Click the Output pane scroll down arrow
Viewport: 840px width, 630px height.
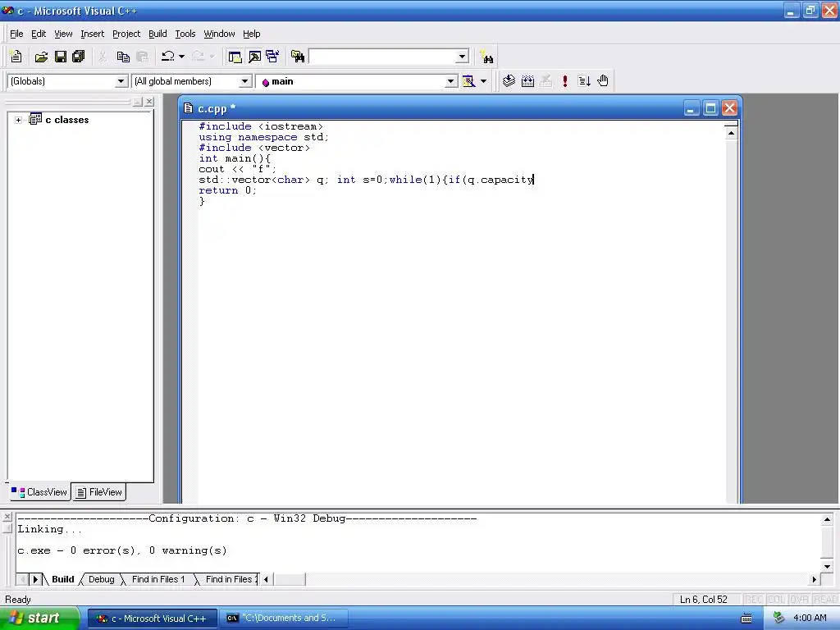tap(827, 566)
